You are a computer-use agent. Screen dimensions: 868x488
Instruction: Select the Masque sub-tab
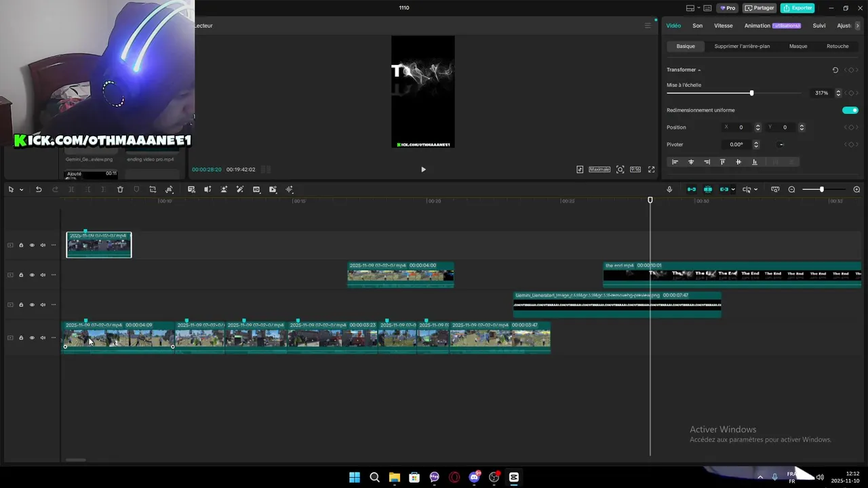(798, 46)
